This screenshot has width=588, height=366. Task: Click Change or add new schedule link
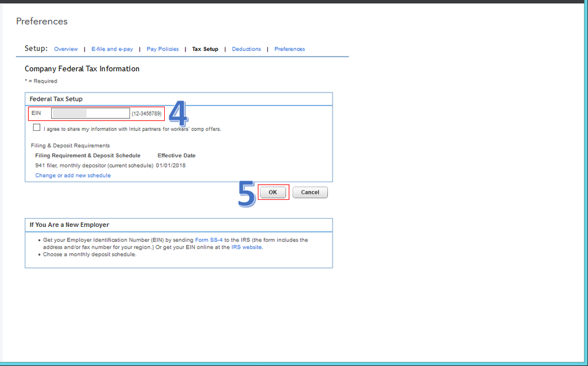(73, 175)
